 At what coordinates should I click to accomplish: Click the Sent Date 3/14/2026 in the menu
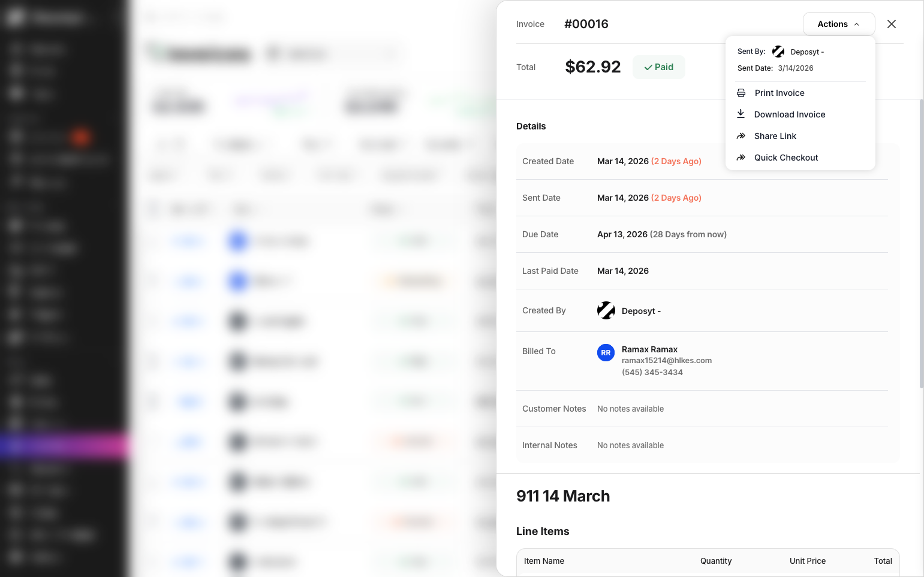796,68
